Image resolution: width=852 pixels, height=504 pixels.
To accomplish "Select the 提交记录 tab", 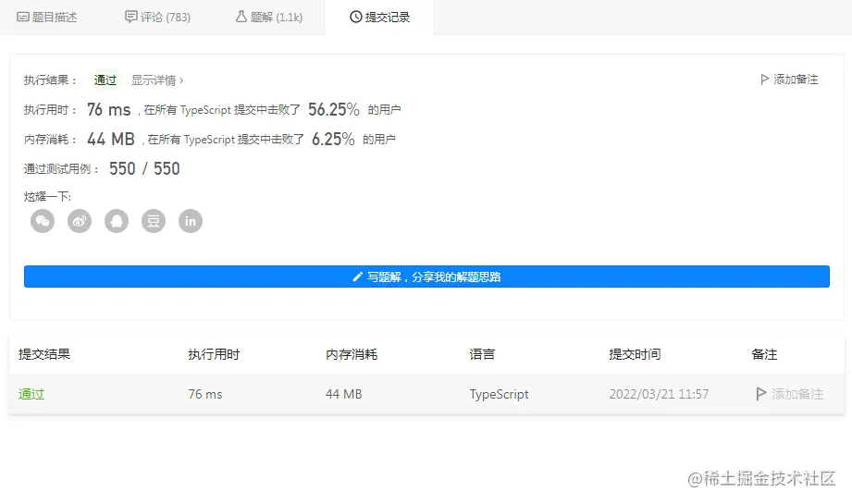I will tap(379, 18).
